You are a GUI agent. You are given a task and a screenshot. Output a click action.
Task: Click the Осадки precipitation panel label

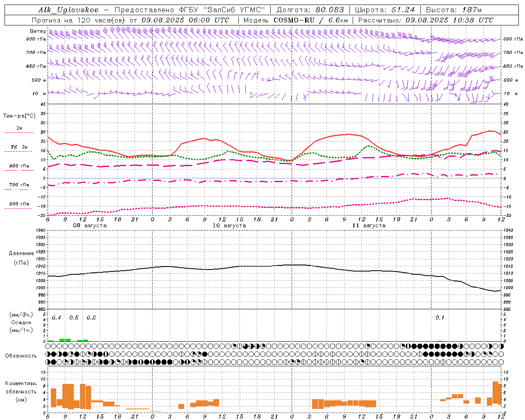[x=21, y=322]
